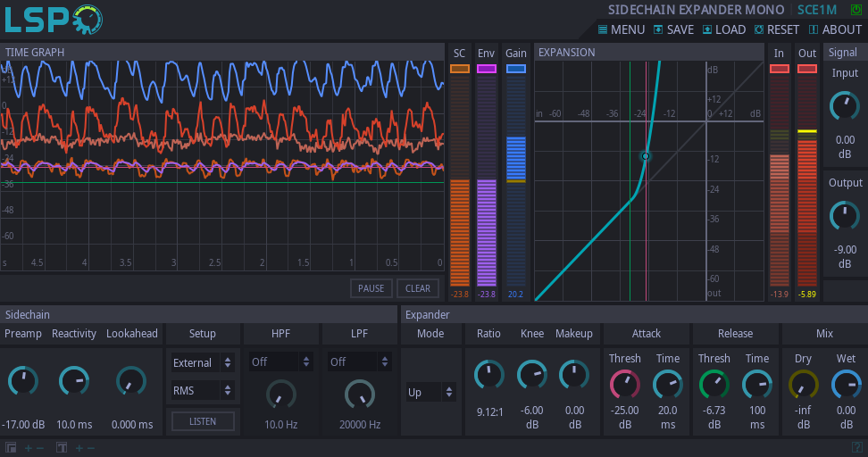Viewport: 868px width, 457px height.
Task: Click the Signal Input knob
Action: [x=845, y=106]
